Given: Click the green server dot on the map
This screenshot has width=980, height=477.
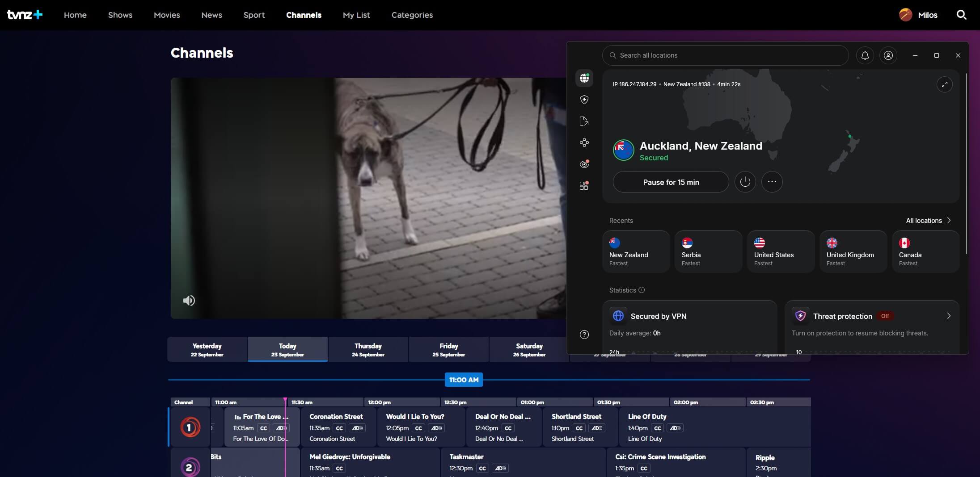Looking at the screenshot, I should point(849,136).
